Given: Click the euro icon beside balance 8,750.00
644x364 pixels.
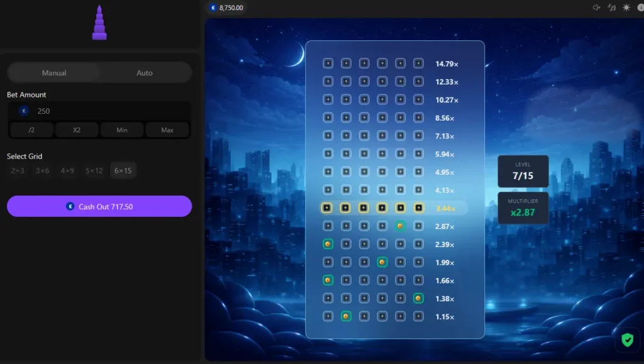Looking at the screenshot, I should pyautogui.click(x=213, y=8).
